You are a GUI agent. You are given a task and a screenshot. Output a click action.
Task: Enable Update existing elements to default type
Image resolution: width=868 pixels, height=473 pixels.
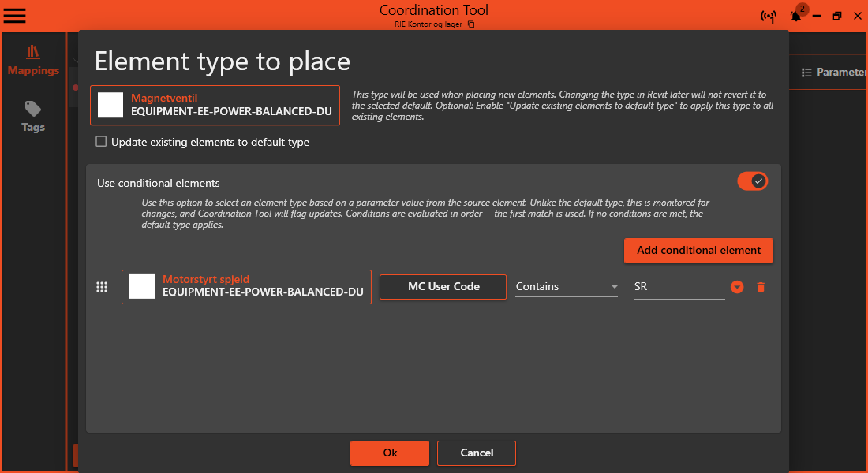tap(101, 141)
